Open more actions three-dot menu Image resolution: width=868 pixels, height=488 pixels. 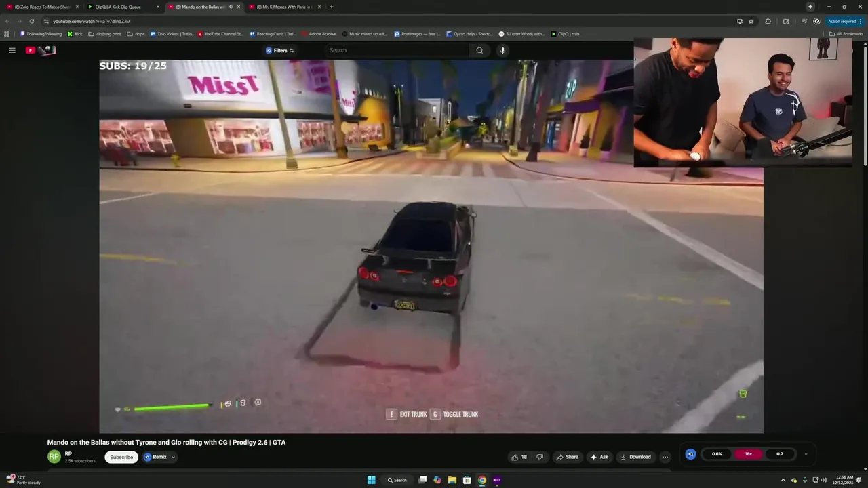pos(665,457)
